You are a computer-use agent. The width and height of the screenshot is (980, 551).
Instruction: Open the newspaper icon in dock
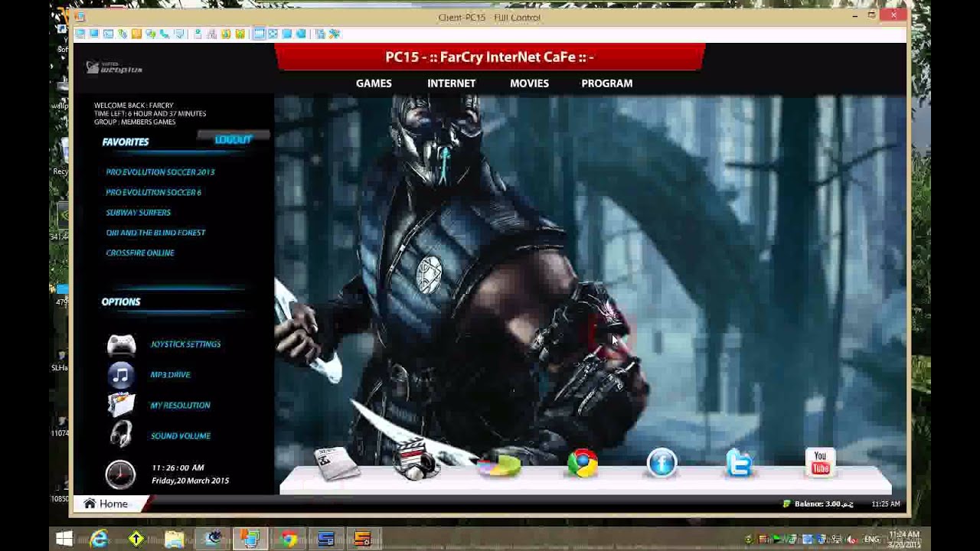click(x=337, y=464)
